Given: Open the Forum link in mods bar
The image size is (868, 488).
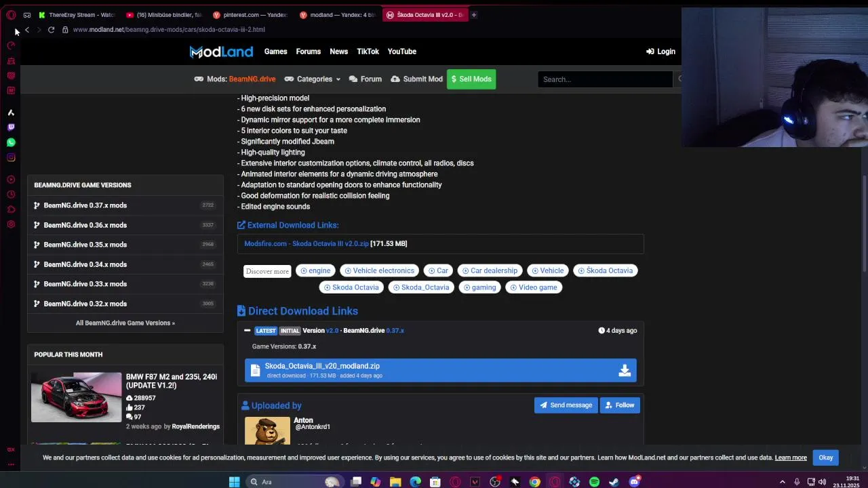Looking at the screenshot, I should (365, 79).
